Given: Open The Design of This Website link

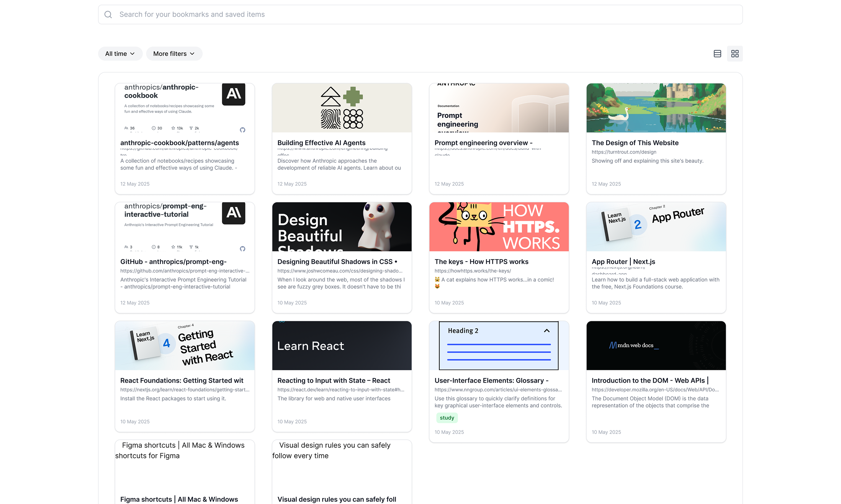Looking at the screenshot, I should pyautogui.click(x=635, y=142).
